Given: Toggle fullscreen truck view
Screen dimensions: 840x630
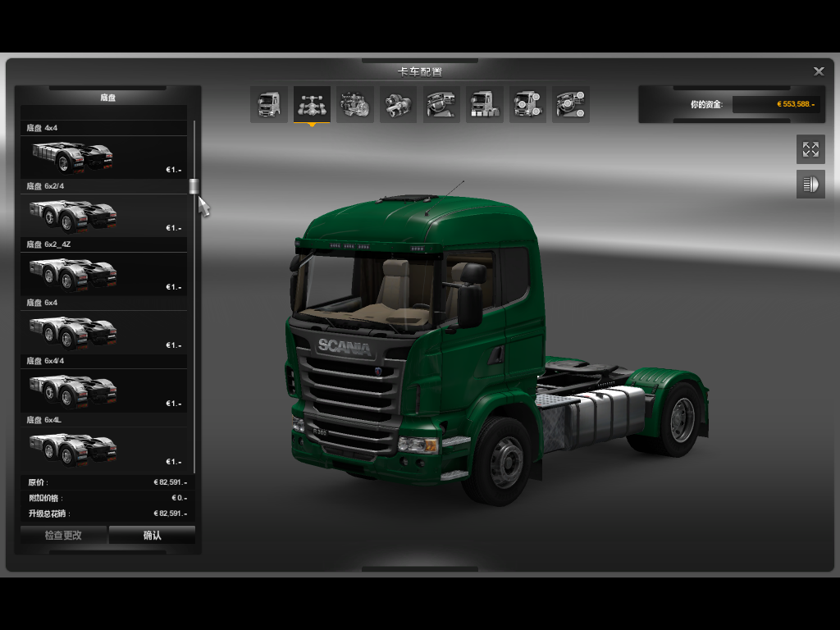Looking at the screenshot, I should pos(810,149).
